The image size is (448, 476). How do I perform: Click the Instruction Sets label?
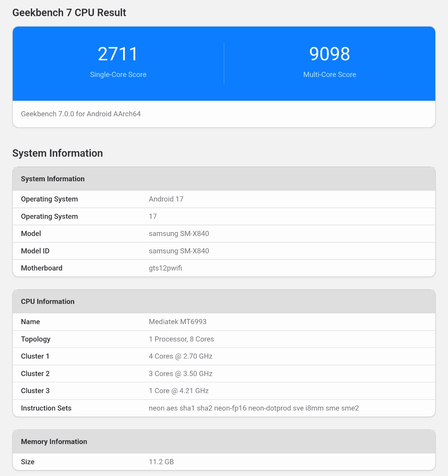[x=46, y=408]
